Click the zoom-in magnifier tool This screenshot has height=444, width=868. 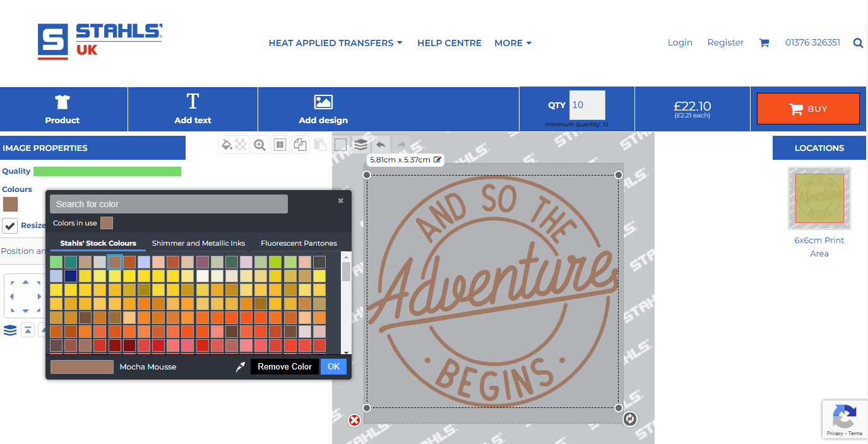[x=259, y=145]
